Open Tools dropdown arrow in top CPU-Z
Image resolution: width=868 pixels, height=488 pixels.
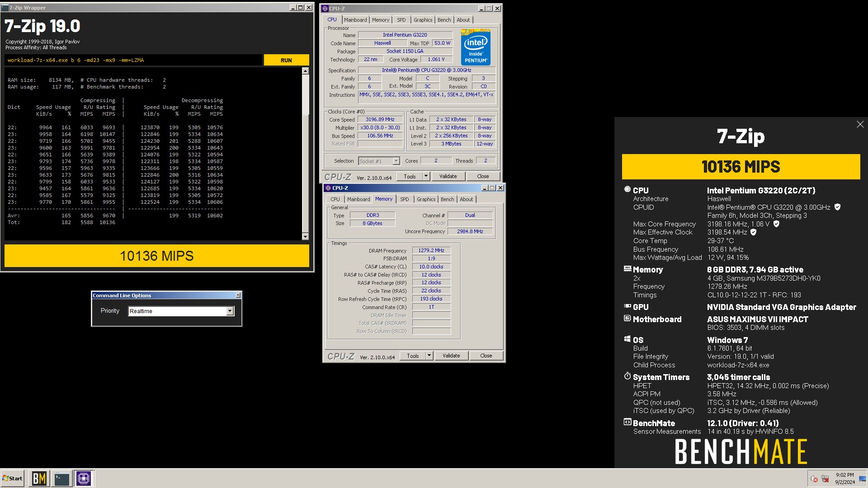point(426,176)
